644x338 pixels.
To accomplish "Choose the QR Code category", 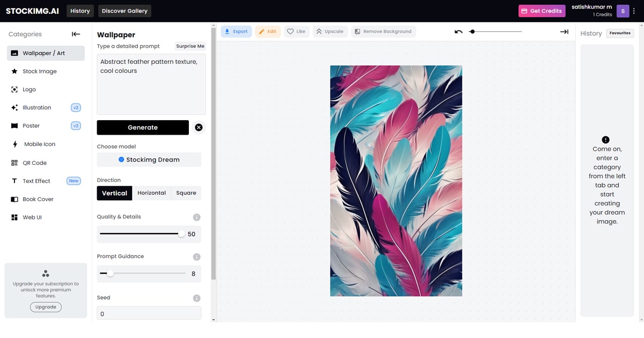I will point(34,163).
